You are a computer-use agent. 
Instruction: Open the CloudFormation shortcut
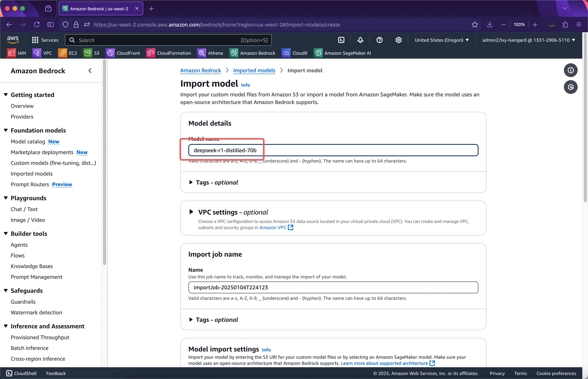pos(169,53)
